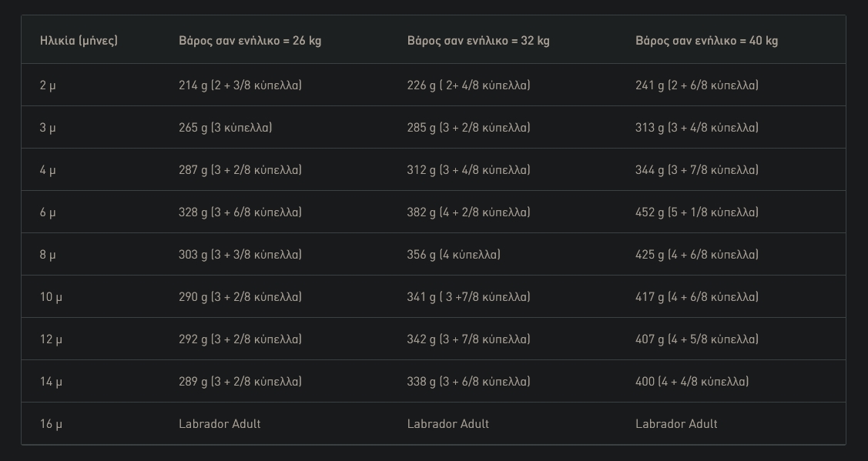Click Labrador Adult in the 26 kg column
Screen dimensions: 868x461
click(220, 424)
